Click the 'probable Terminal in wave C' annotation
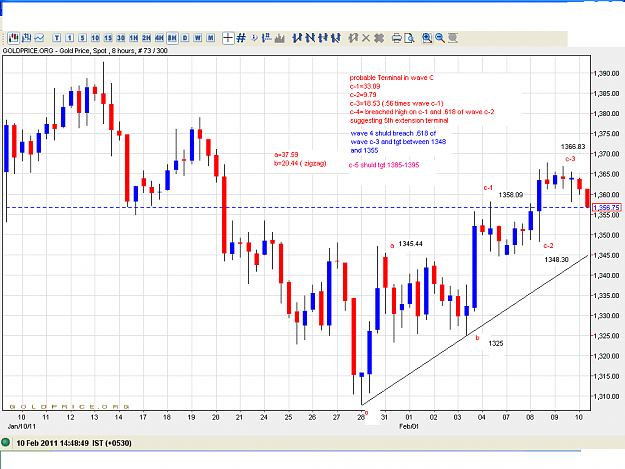Screen dimensions: 625x469 click(x=391, y=78)
